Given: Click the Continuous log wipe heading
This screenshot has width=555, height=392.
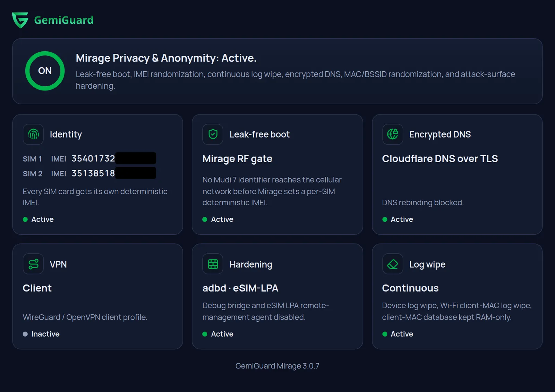Looking at the screenshot, I should click(410, 288).
